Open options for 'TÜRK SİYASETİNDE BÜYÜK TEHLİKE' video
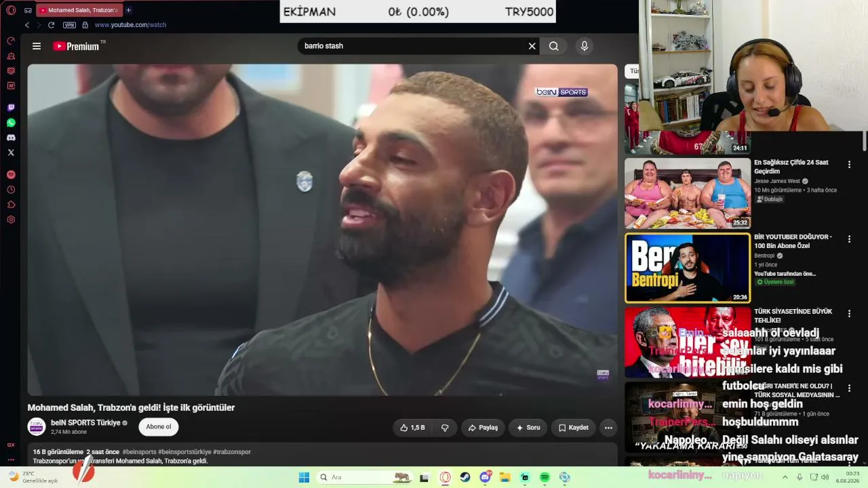This screenshot has width=868, height=488. 849,313
